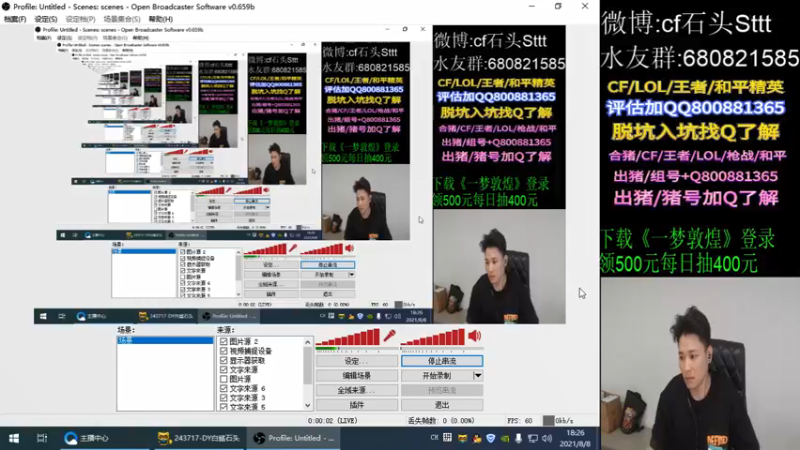Click sources list scroll-up arrow
The width and height of the screenshot is (800, 450).
coord(308,342)
